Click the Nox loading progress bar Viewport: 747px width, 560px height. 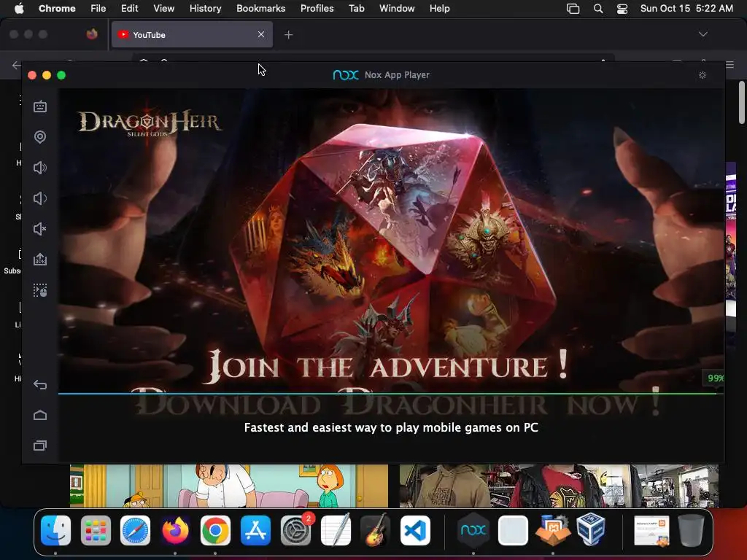coord(391,394)
